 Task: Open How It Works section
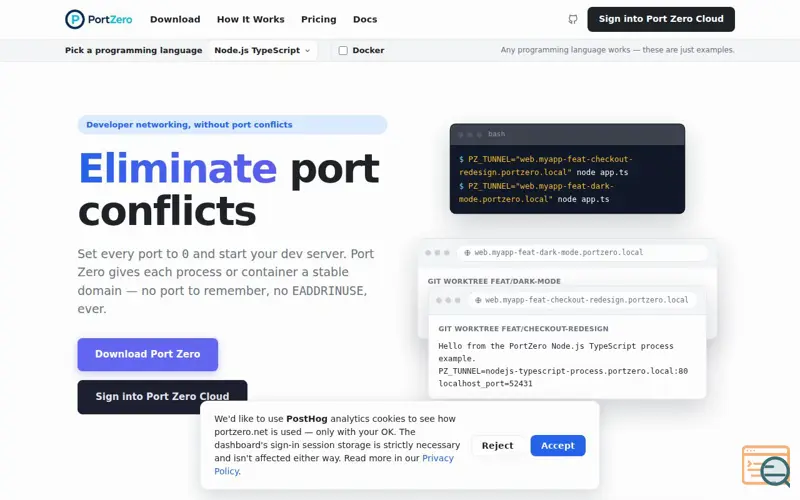[x=251, y=19]
